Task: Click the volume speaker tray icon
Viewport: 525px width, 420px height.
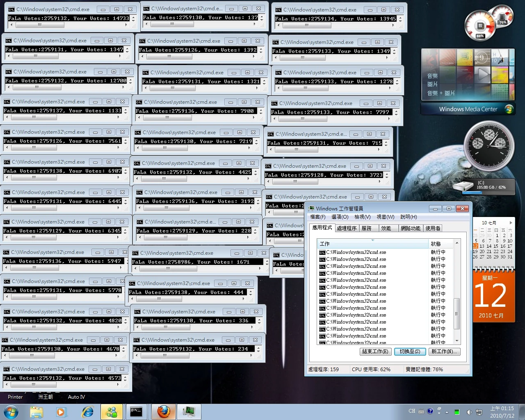Action: 468,412
